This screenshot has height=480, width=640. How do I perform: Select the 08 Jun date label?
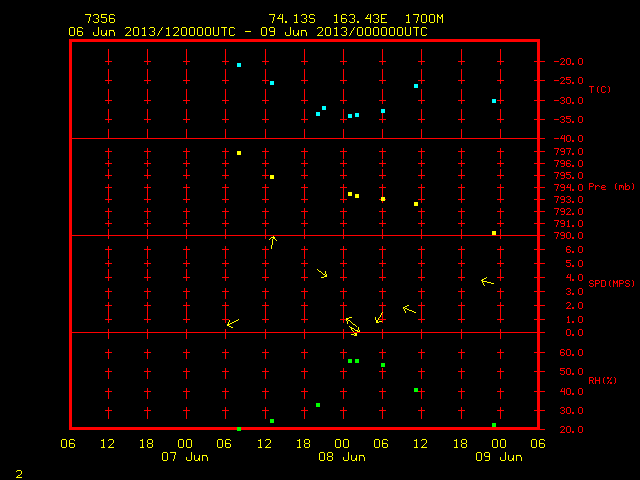point(342,457)
